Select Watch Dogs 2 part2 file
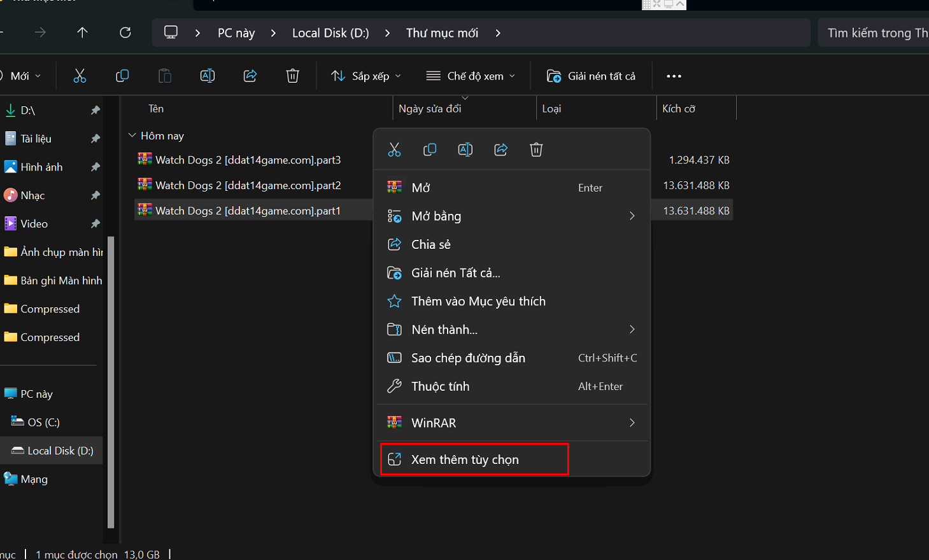The height and width of the screenshot is (560, 929). point(248,185)
